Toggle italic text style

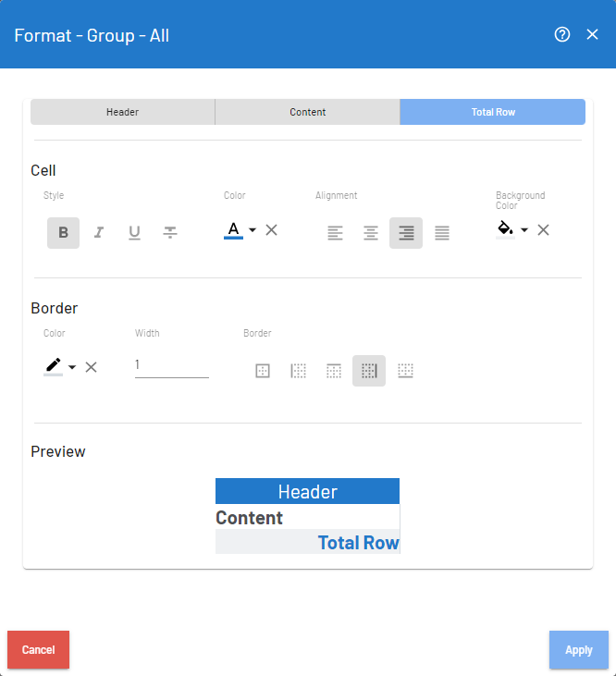[x=99, y=233]
